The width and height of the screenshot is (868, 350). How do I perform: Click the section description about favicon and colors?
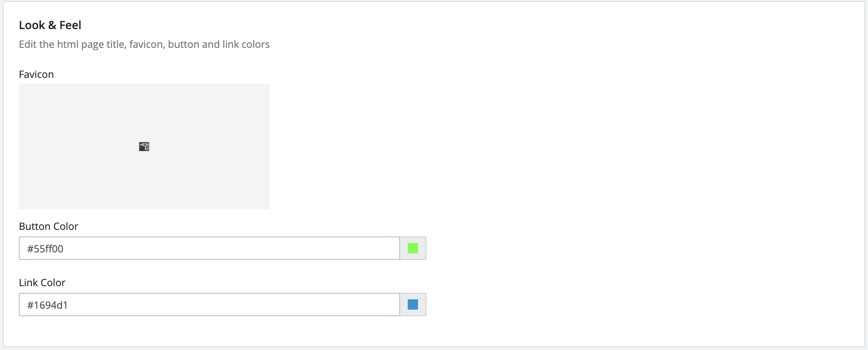144,44
